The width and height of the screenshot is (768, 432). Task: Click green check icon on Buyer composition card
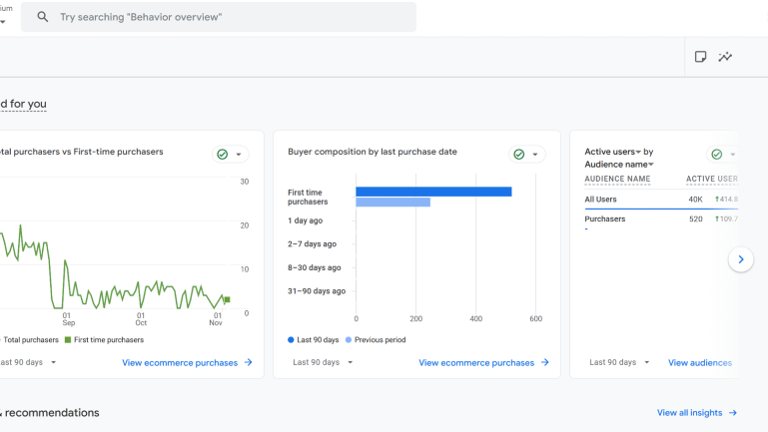pyautogui.click(x=518, y=154)
